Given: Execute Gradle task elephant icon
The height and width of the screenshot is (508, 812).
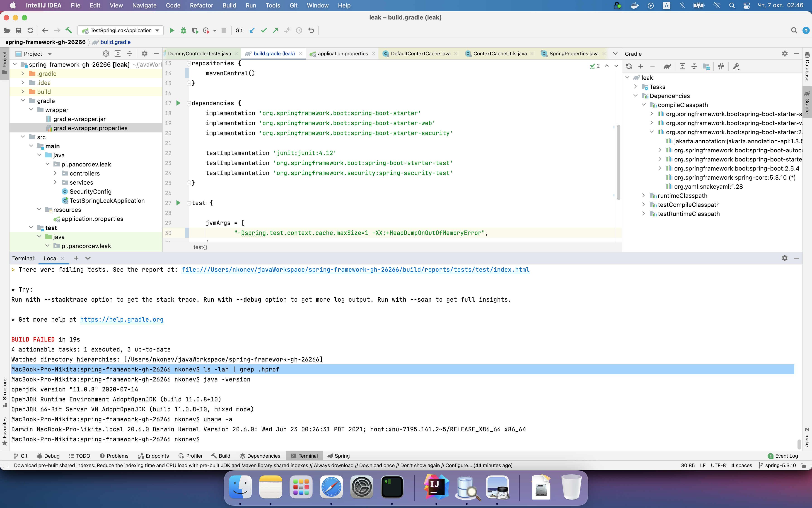Looking at the screenshot, I should tap(667, 66).
